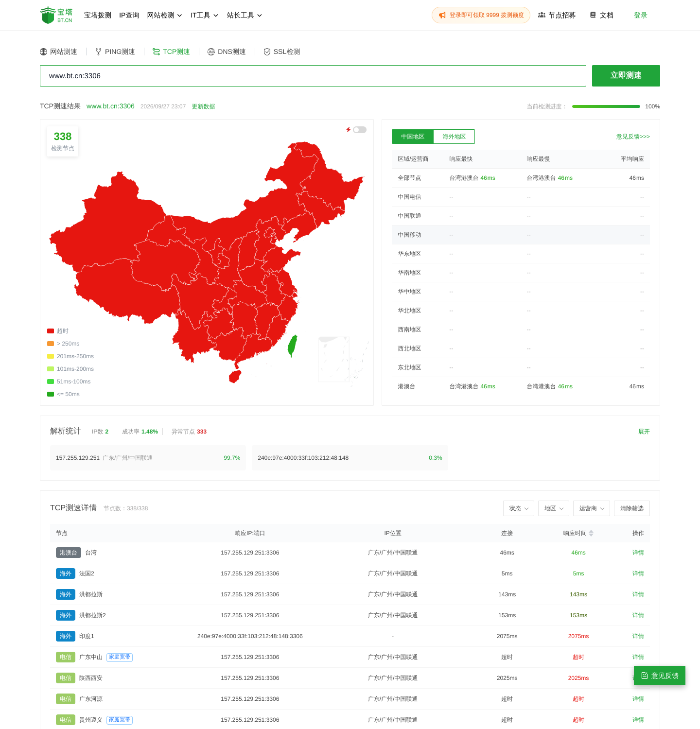Click the 立即测速 button

pos(626,76)
